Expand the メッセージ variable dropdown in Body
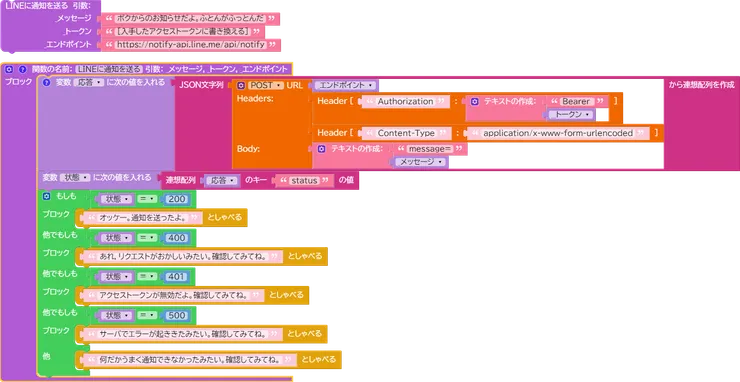Viewport: 740px width, 382px height. pyautogui.click(x=420, y=161)
